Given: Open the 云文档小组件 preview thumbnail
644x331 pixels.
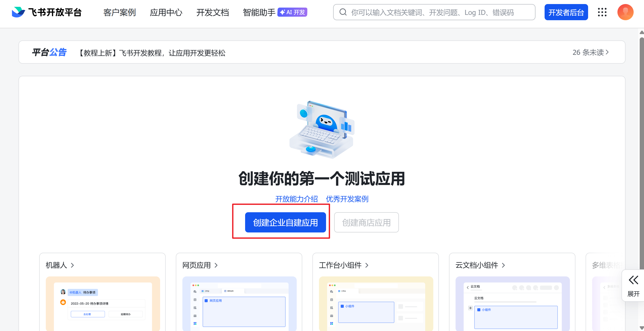Looking at the screenshot, I should coord(513,303).
